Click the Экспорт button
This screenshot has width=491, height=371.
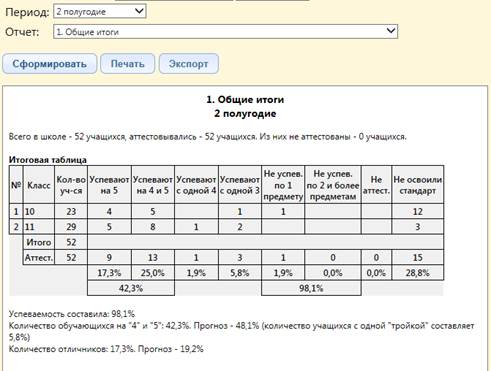pos(189,64)
